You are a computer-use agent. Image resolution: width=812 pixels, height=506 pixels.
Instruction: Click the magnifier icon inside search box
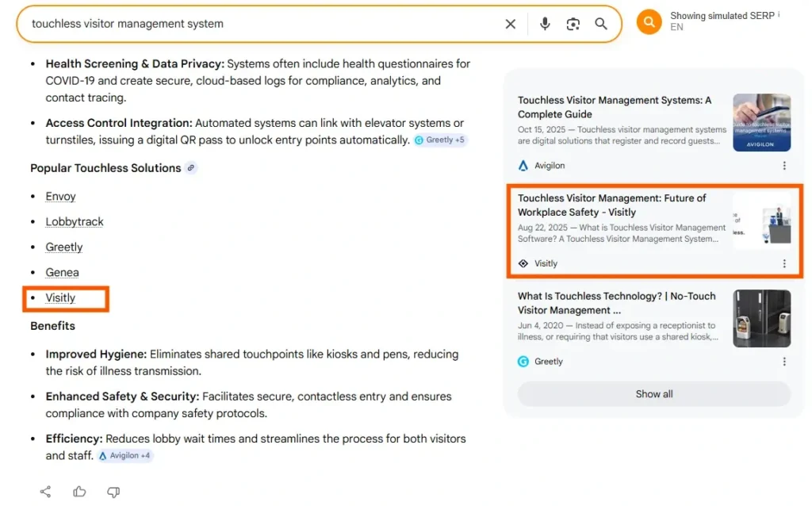(x=601, y=24)
